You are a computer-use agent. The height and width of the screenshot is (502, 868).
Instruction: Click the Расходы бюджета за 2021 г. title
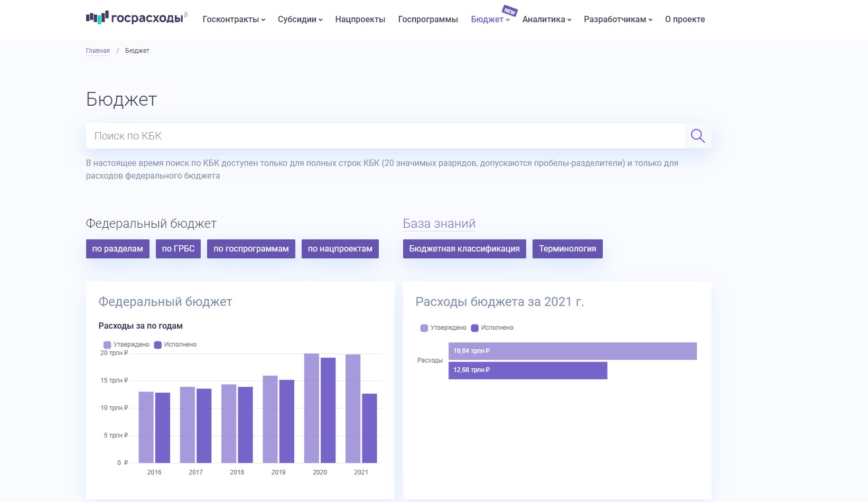[499, 302]
